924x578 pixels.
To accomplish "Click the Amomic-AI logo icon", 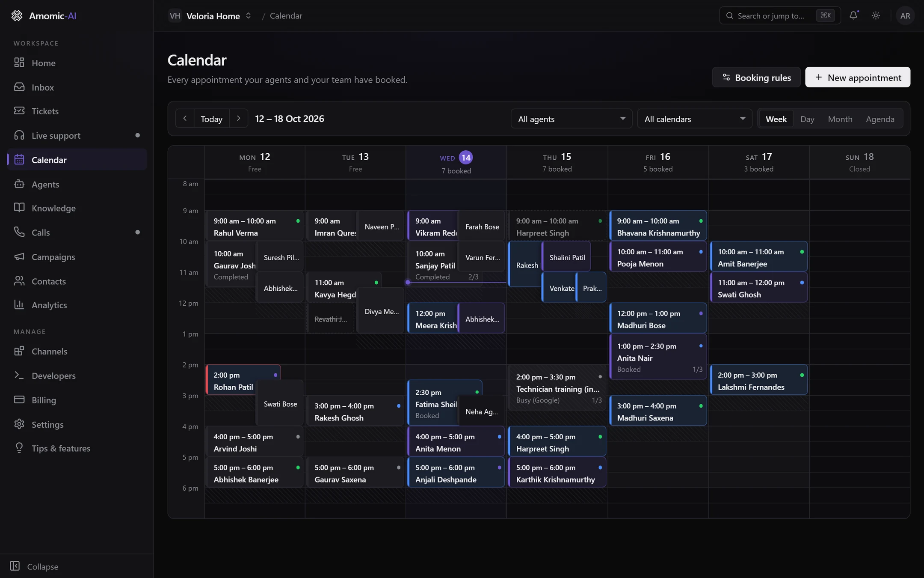I will [x=17, y=16].
